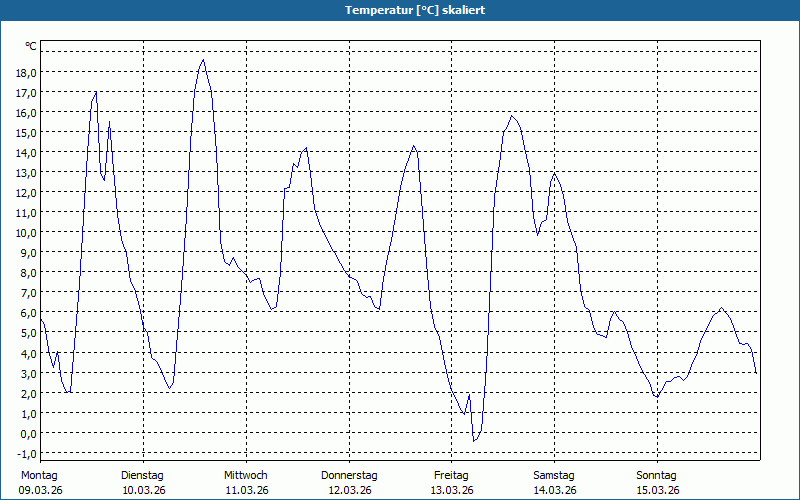Click the date 13.03.26

pos(452,491)
